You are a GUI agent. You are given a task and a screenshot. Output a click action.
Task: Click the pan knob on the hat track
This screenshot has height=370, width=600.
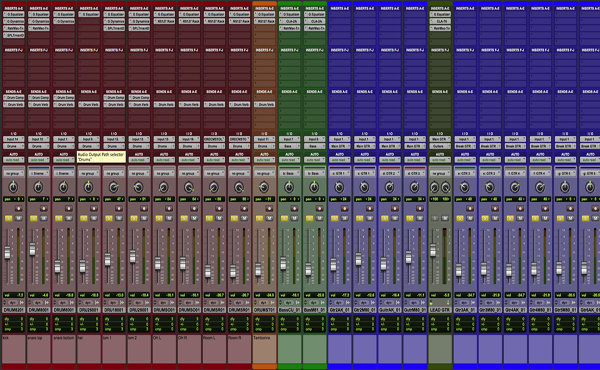pos(88,187)
